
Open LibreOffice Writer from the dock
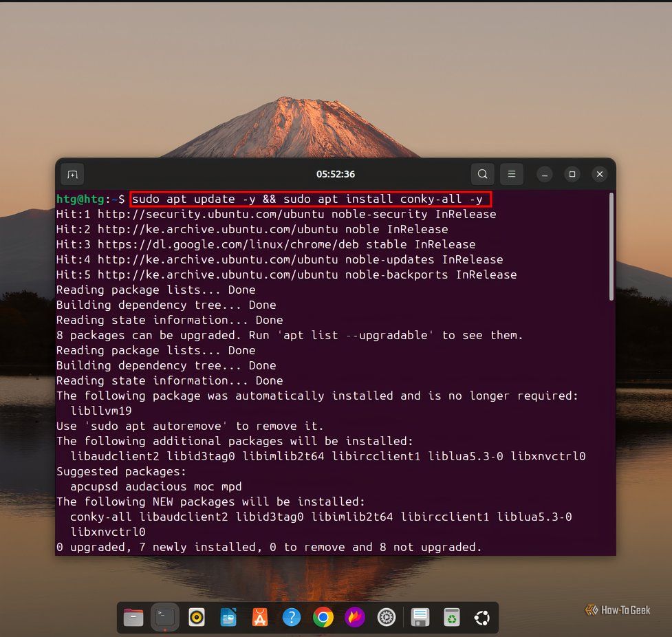click(x=228, y=617)
